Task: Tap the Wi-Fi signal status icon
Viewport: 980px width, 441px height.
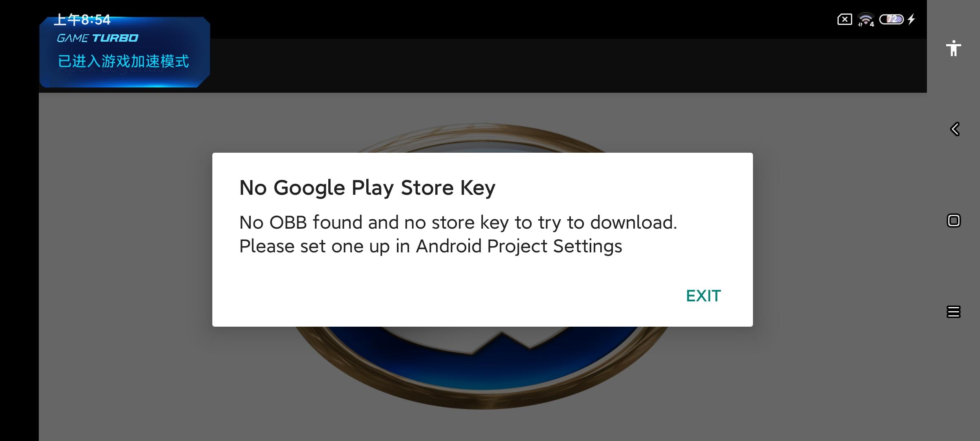Action: pyautogui.click(x=865, y=19)
